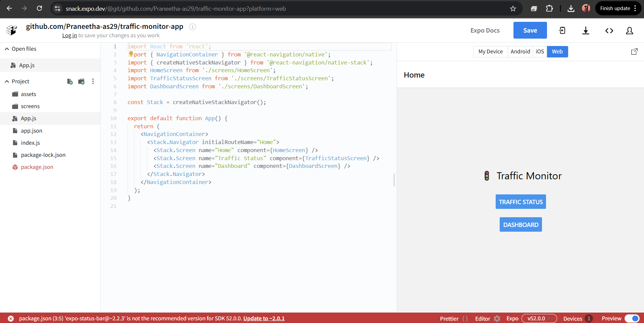Open the embed code brackets icon
Viewport: 644px width, 323px height.
[609, 31]
